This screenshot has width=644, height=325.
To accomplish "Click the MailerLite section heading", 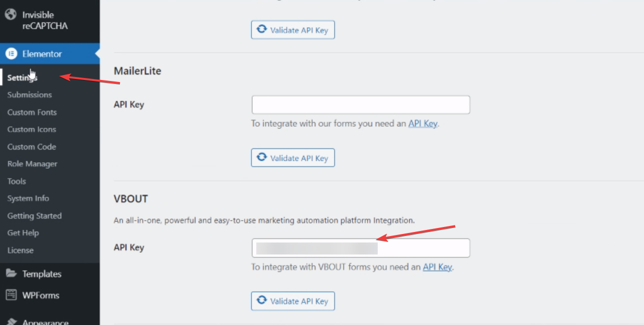I will pyautogui.click(x=137, y=71).
